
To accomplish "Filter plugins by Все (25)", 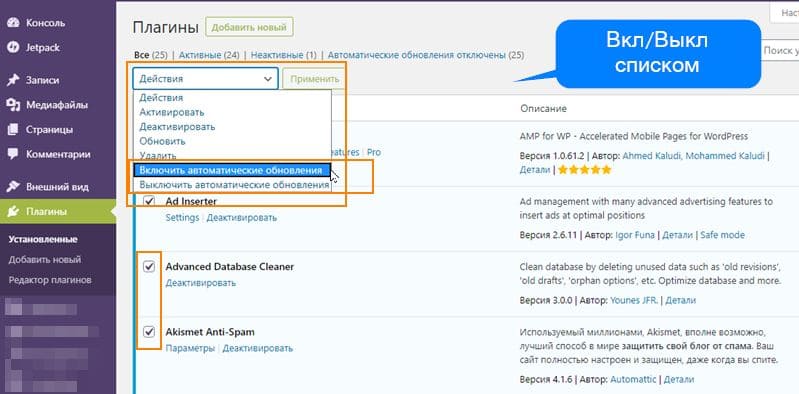I will pos(151,55).
